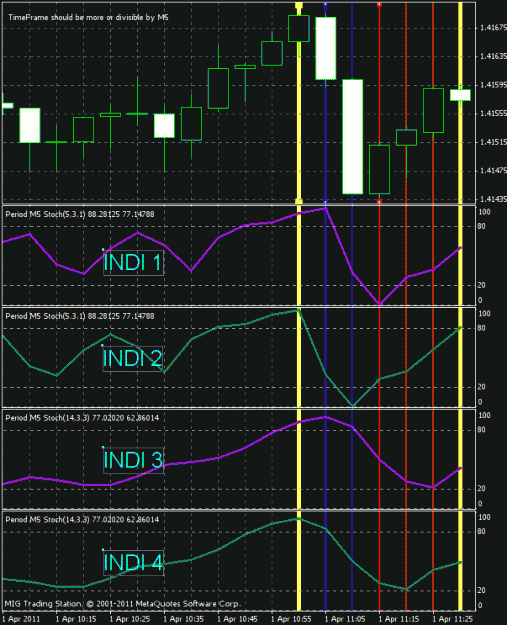Click the Stoch(14,3,3) title in the INDI 4 panel

coord(82,520)
